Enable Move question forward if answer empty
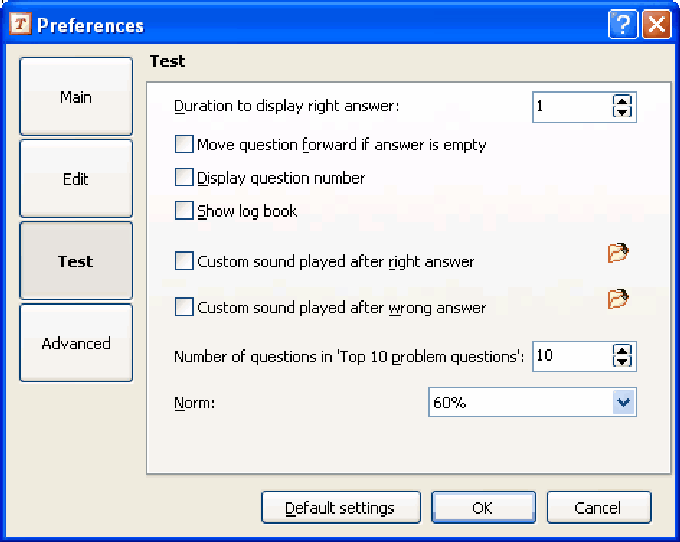This screenshot has width=680, height=542. point(184,145)
